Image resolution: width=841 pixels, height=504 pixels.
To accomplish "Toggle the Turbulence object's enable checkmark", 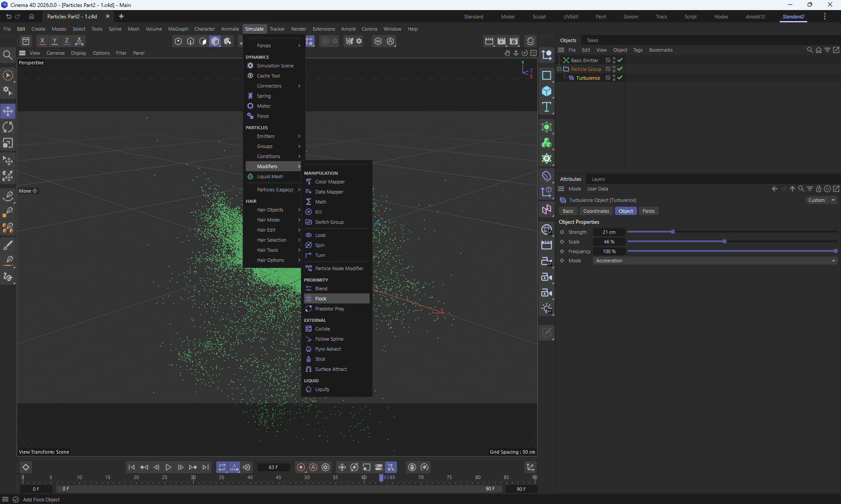I will (x=620, y=78).
